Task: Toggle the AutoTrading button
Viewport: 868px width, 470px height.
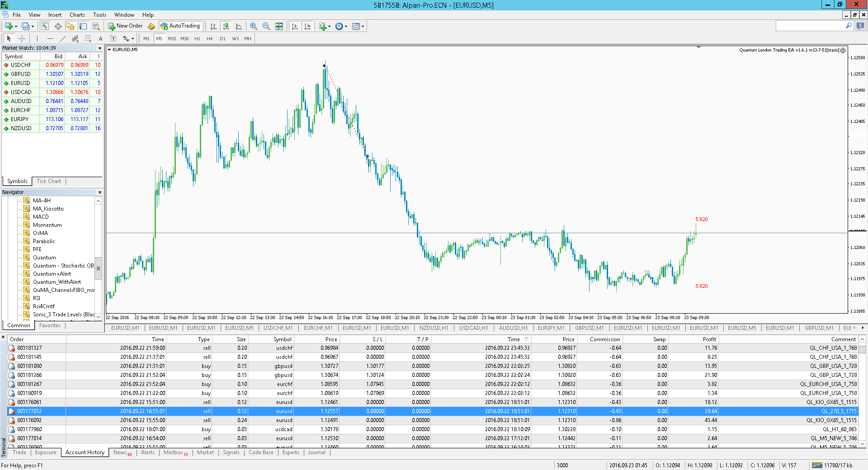Action: (180, 26)
